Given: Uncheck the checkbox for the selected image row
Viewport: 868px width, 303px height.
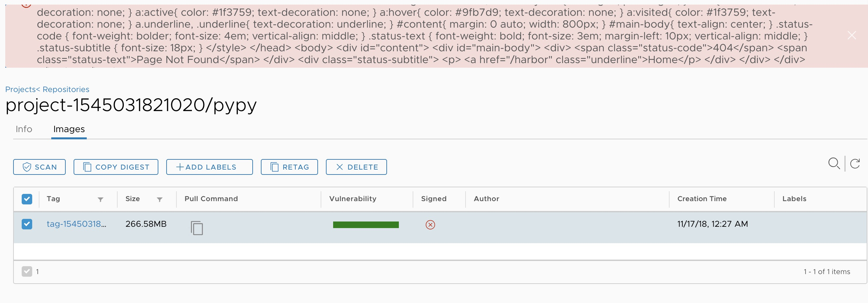Looking at the screenshot, I should point(27,224).
